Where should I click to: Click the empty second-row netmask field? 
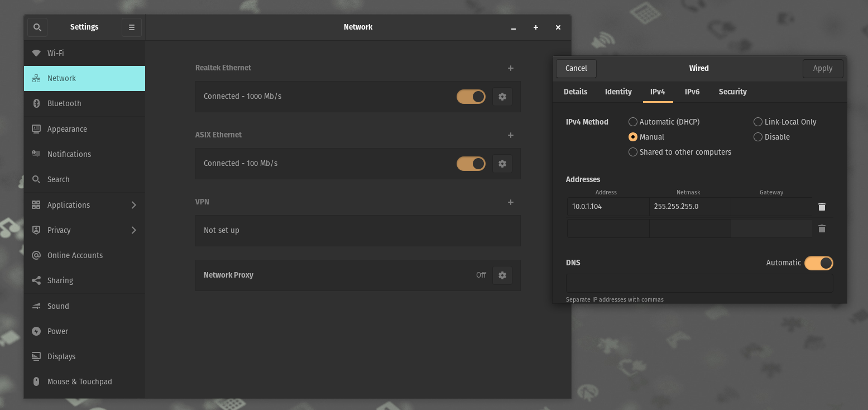[x=690, y=228]
